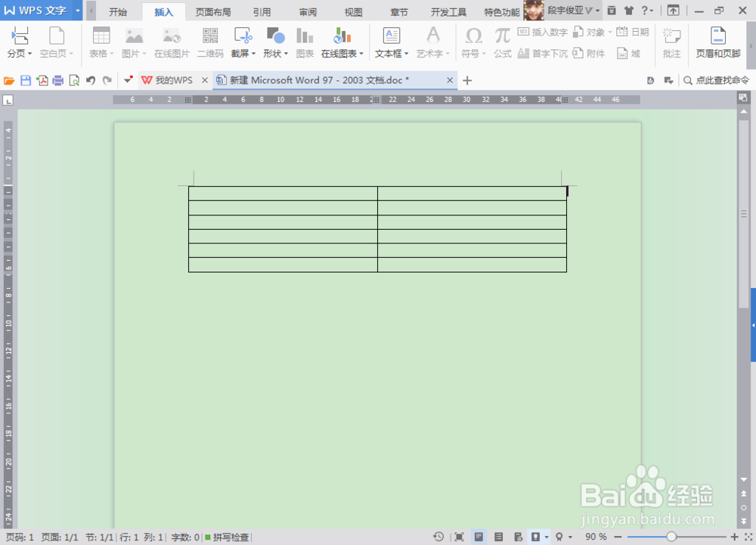Insert a text box (文本框)
The image size is (756, 545).
pos(391,42)
